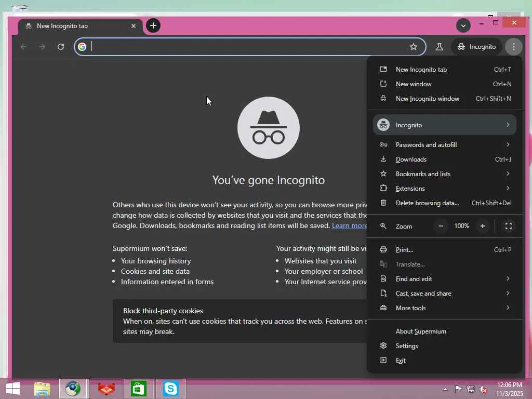
Task: Choose New window menu item
Action: 445,84
